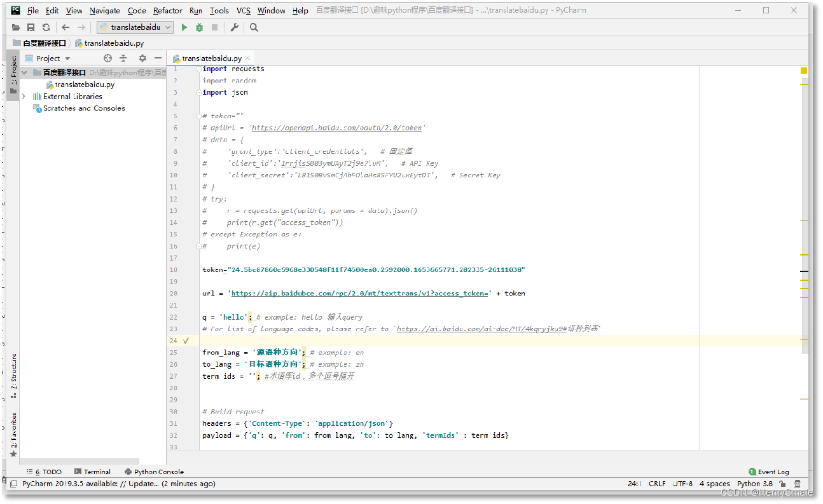Click the checkmark in the line 24 gutter
This screenshot has width=823, height=504.
point(186,341)
